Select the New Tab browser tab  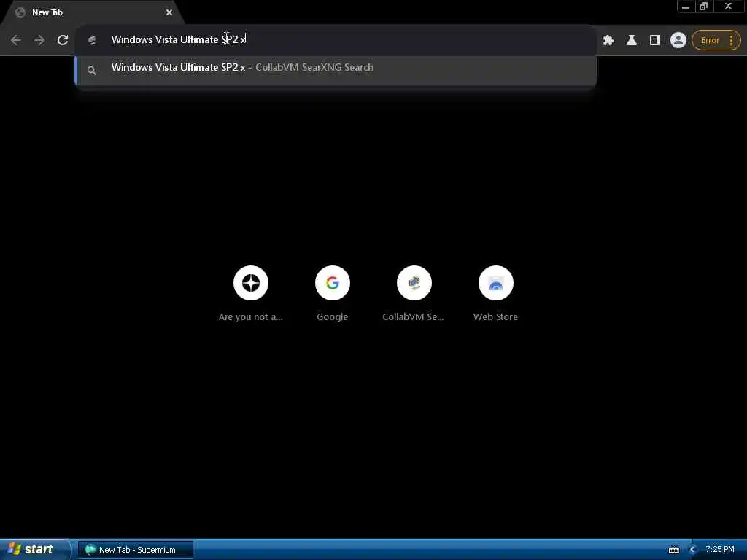coord(93,12)
